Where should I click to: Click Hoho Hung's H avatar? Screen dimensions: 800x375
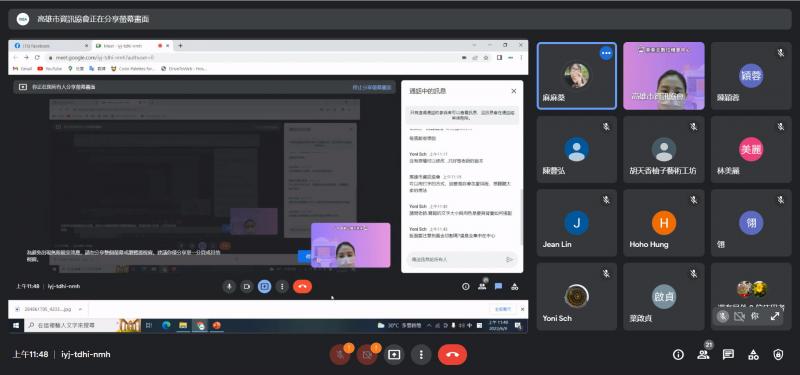pyautogui.click(x=664, y=223)
